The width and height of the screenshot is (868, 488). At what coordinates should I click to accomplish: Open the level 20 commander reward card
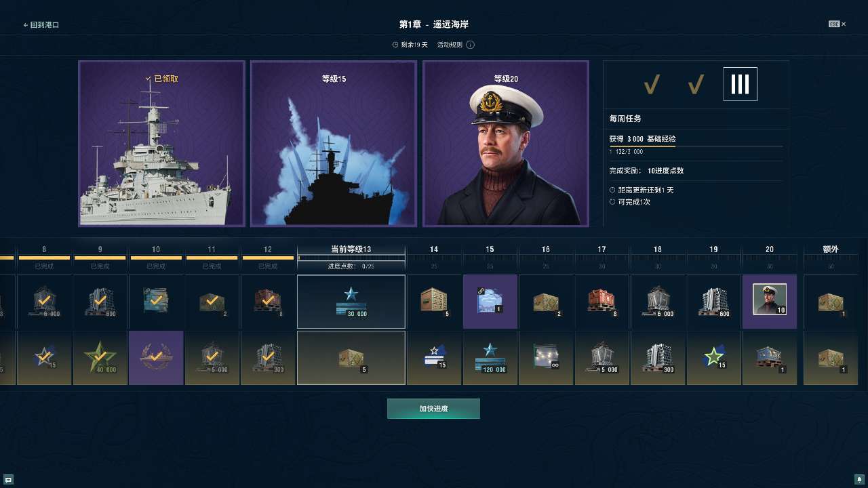[506, 144]
